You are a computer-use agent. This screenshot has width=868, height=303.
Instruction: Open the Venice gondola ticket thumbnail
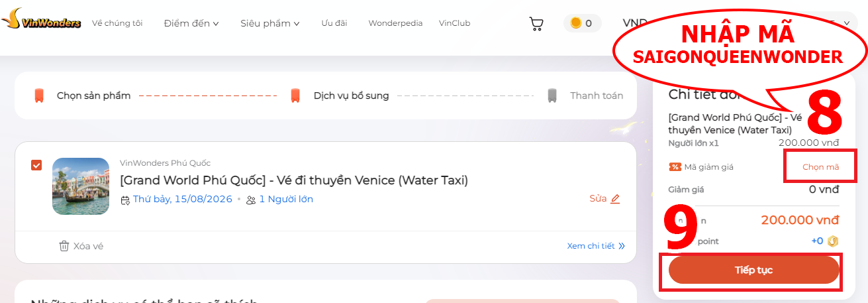[81, 186]
